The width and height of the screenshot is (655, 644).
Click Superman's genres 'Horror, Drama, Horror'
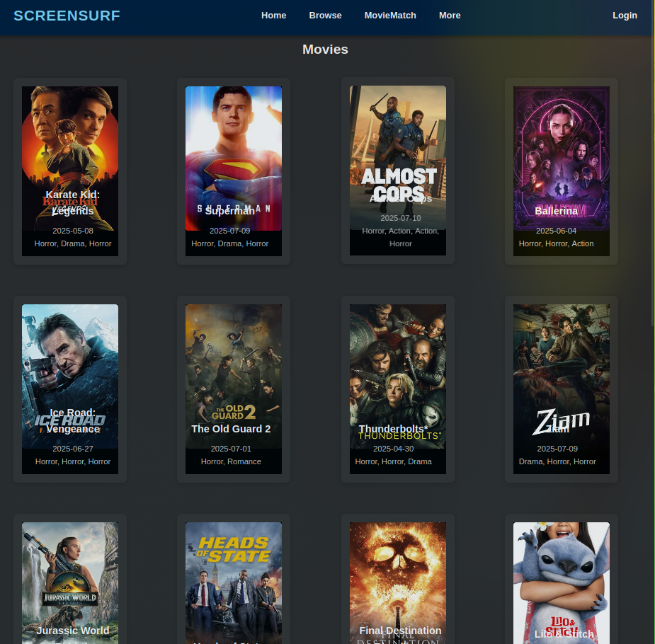[229, 243]
